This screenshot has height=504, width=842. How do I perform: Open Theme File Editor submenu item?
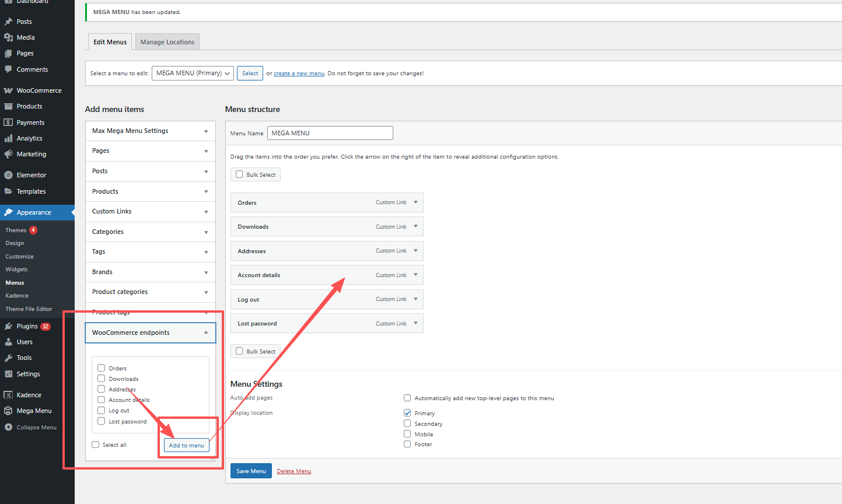[29, 309]
